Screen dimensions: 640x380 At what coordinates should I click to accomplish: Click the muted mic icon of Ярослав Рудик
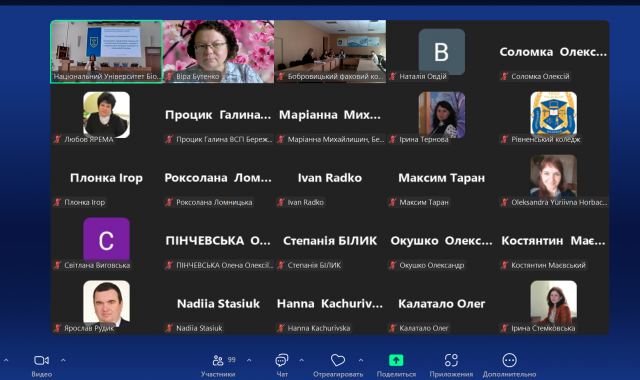pos(58,328)
